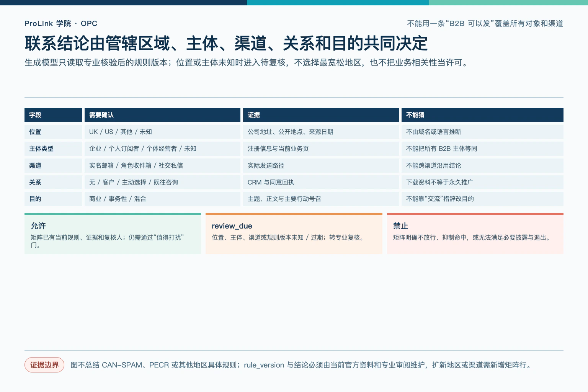Click the '商业 / 事务性 / 混合' cell
The image size is (588, 392).
point(162,199)
